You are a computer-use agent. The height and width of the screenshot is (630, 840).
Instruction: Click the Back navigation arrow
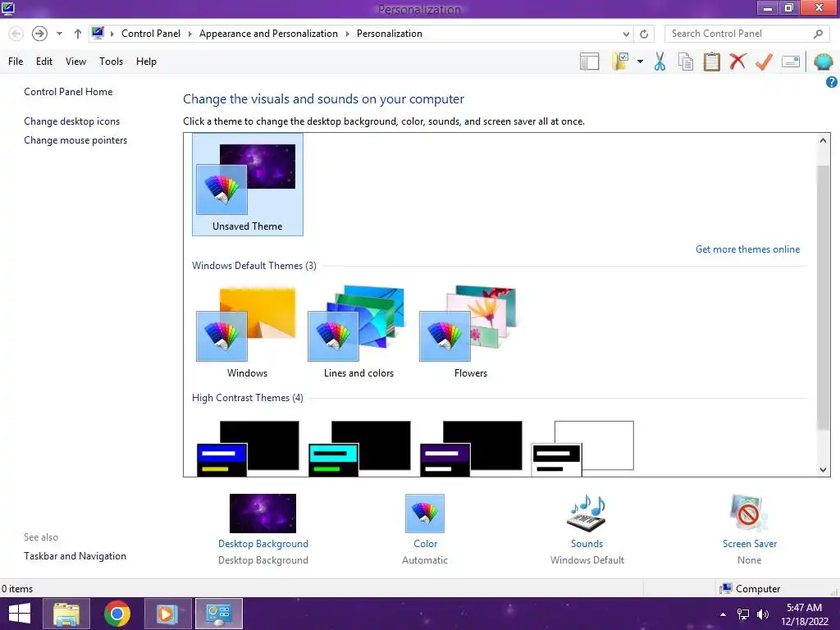pyautogui.click(x=16, y=34)
